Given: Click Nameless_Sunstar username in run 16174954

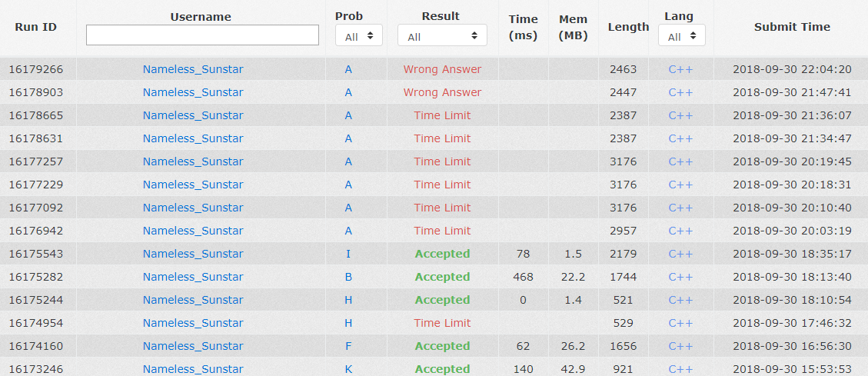Looking at the screenshot, I should pyautogui.click(x=193, y=323).
